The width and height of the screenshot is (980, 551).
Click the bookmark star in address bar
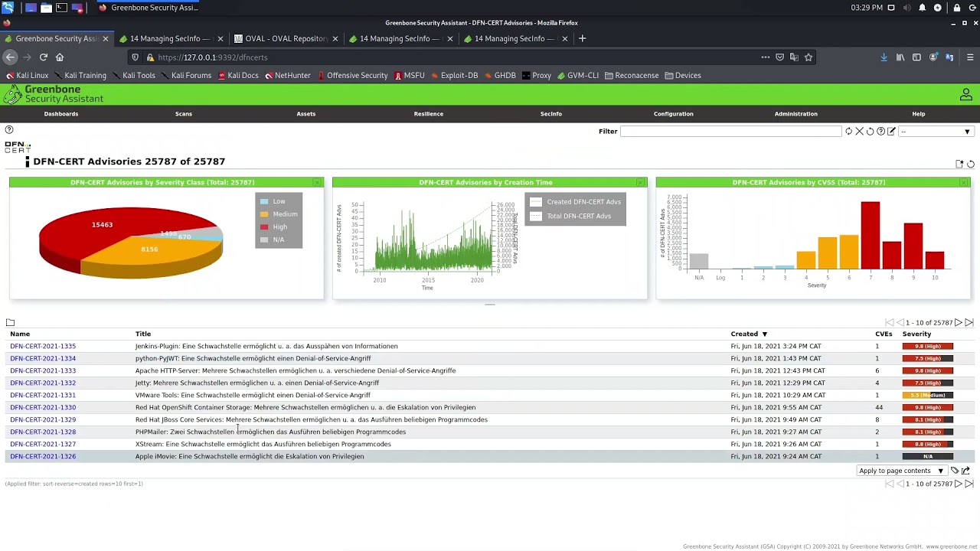pos(808,57)
